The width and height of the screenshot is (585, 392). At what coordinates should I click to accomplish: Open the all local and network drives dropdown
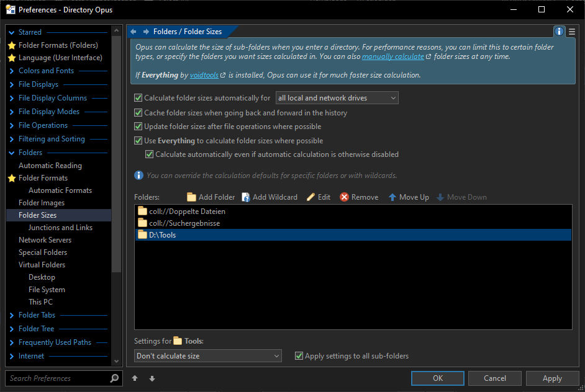337,98
